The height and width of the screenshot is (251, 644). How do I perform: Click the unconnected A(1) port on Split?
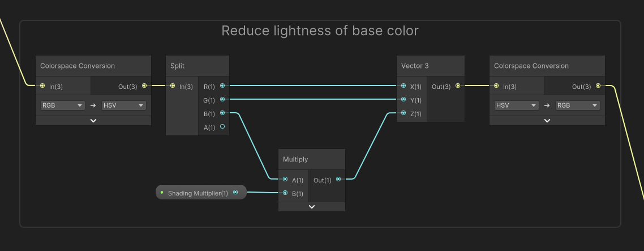click(222, 127)
